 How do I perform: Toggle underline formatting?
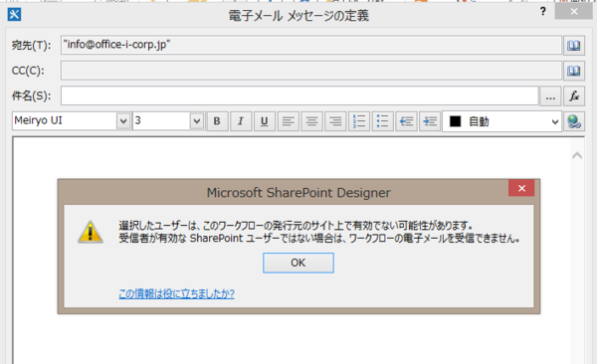click(x=265, y=121)
